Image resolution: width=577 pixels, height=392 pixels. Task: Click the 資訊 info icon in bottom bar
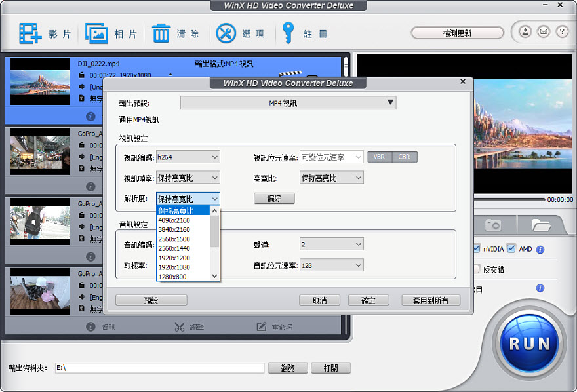90,326
